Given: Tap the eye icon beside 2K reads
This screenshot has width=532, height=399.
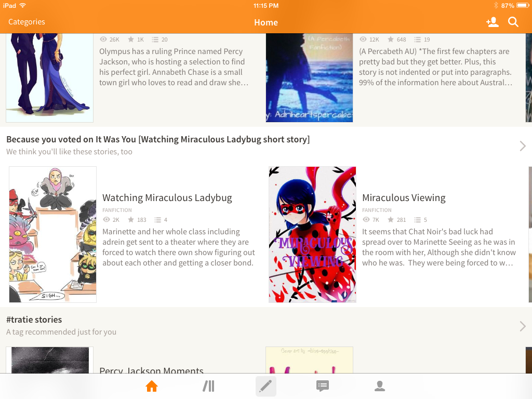Looking at the screenshot, I should [x=106, y=220].
